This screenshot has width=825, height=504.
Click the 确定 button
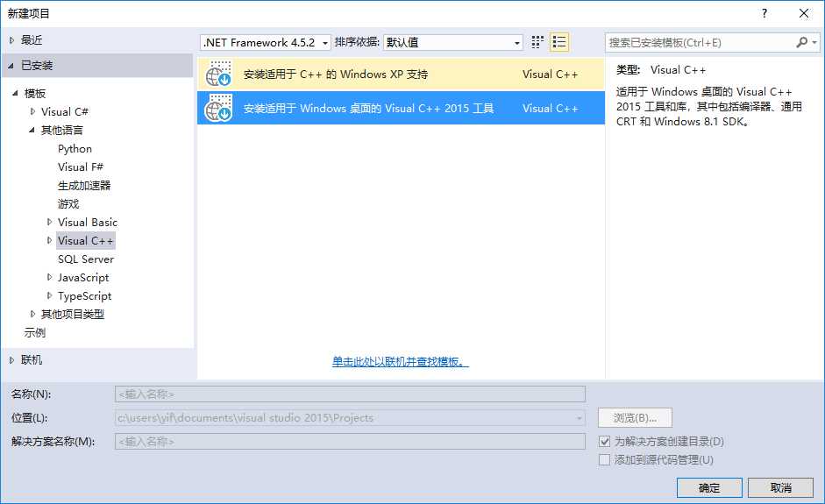(709, 487)
